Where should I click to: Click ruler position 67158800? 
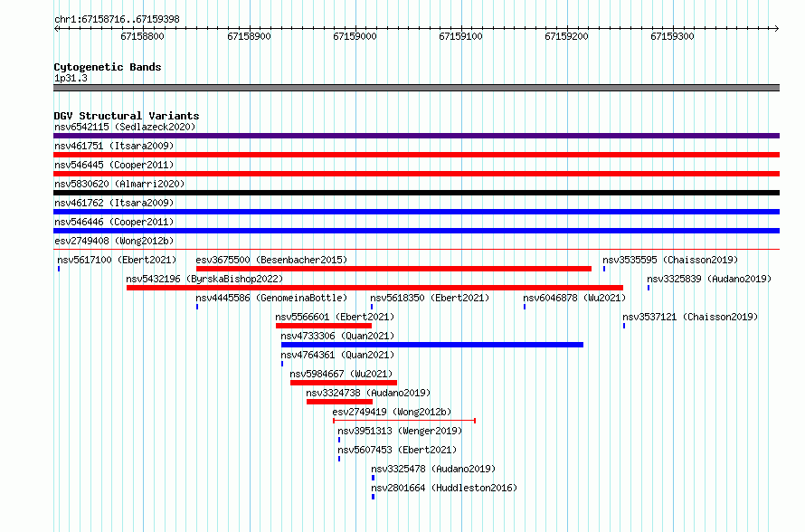click(143, 36)
